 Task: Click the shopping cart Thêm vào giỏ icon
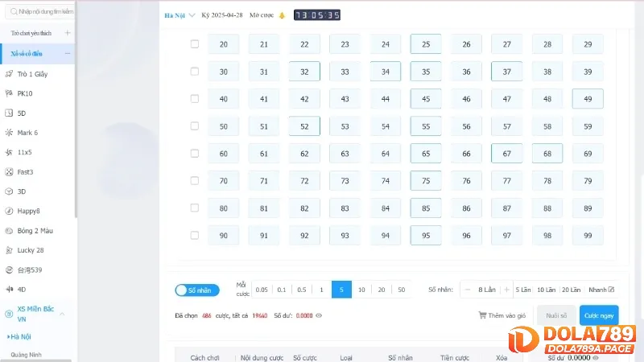(482, 315)
